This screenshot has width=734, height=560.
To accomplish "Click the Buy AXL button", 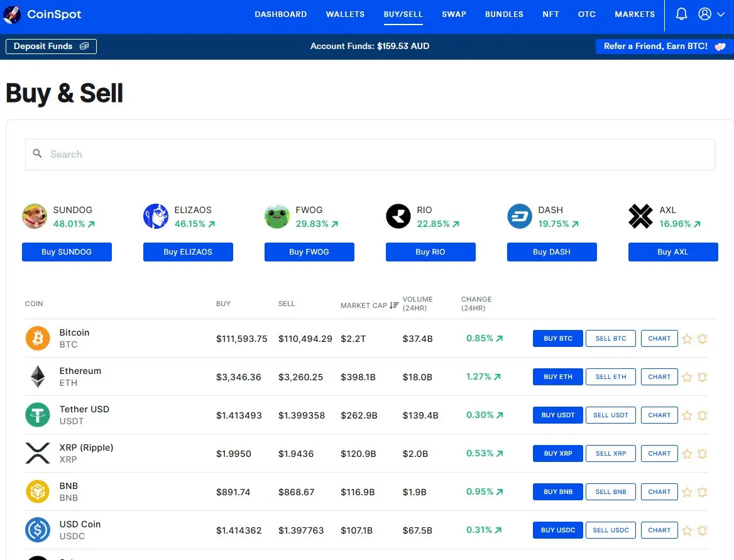I will point(673,252).
